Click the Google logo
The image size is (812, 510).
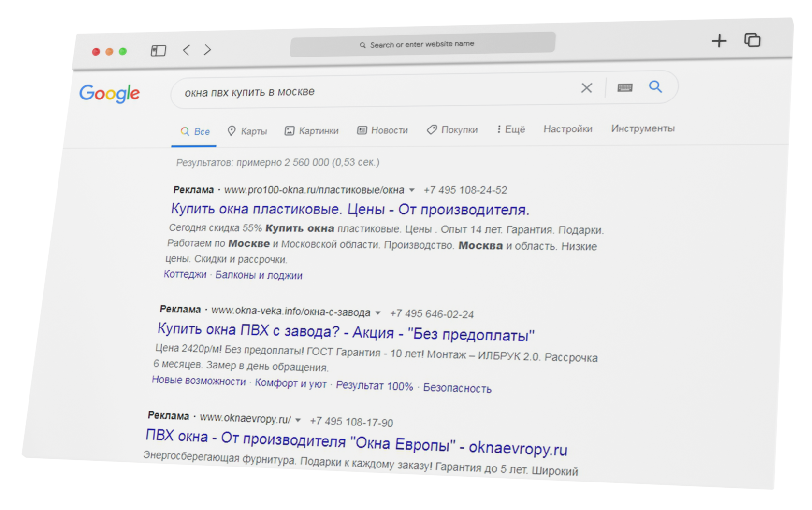pos(110,93)
